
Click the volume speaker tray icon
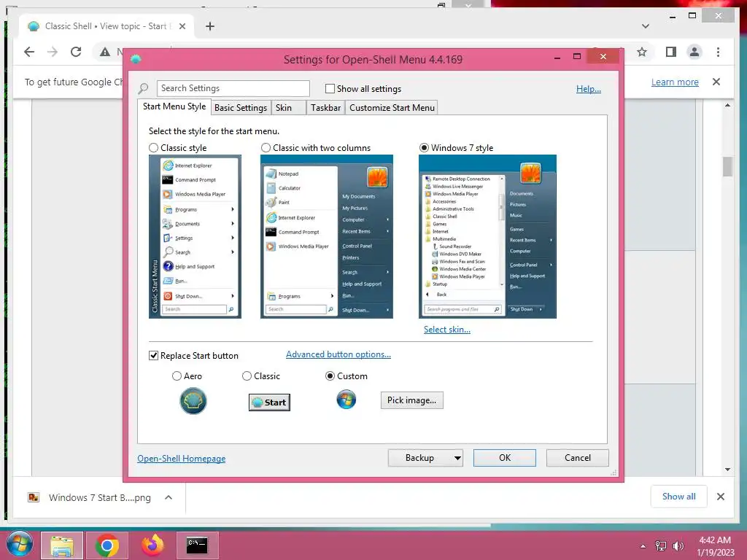click(678, 545)
